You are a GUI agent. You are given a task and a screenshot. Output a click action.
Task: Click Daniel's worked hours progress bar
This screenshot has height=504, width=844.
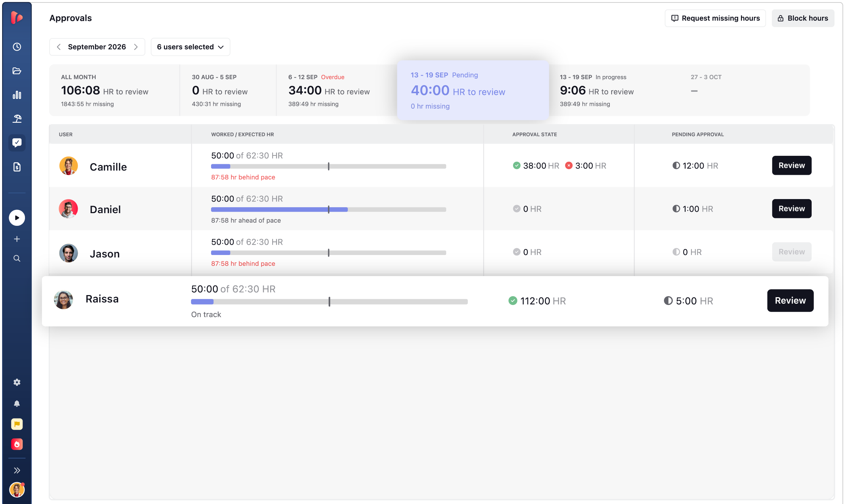point(328,210)
